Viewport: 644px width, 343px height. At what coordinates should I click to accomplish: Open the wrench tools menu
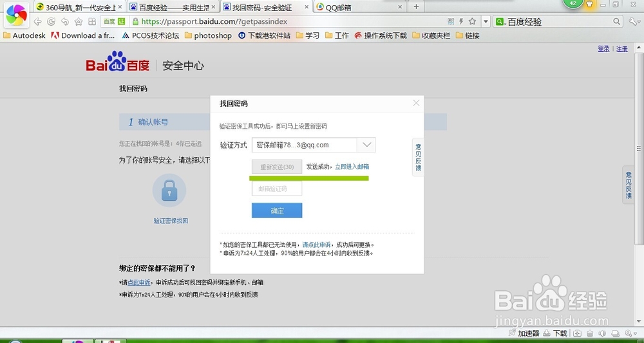(x=633, y=21)
